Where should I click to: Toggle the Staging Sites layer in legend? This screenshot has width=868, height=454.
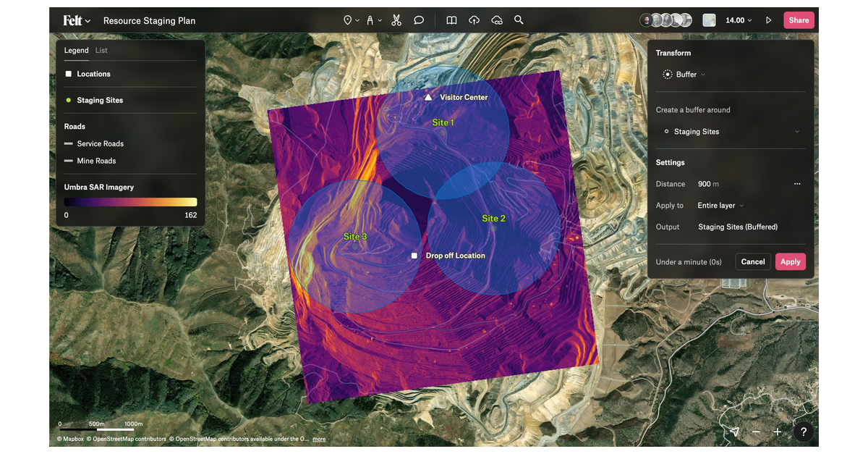(x=69, y=100)
